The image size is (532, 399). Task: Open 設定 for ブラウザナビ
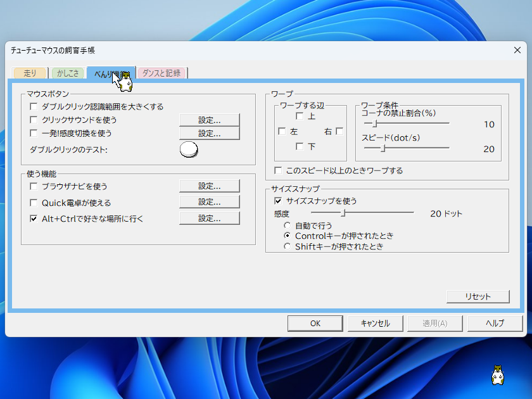click(x=210, y=186)
